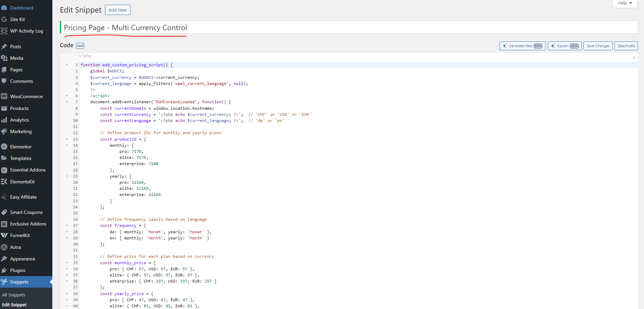Fold the monthly_price block at line 33
Image resolution: width=644 pixels, height=309 pixels.
coord(67,263)
